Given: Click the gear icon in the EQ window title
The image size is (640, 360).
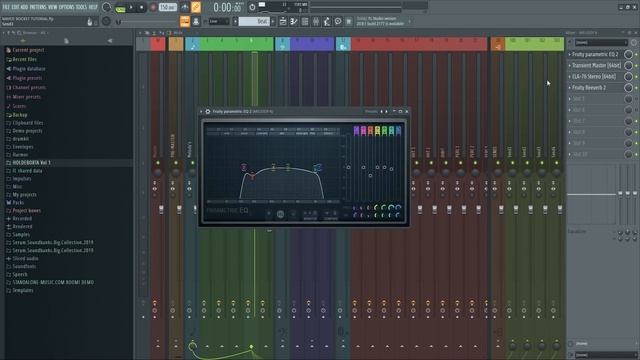Looking at the screenshot, I should [x=208, y=111].
